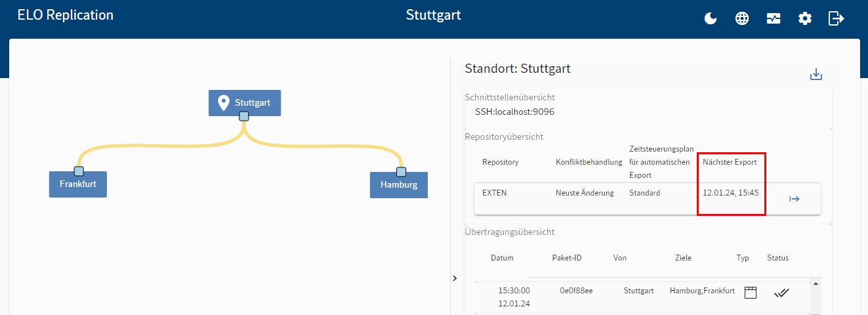Click the Standort: Stuttgart heading

(518, 68)
